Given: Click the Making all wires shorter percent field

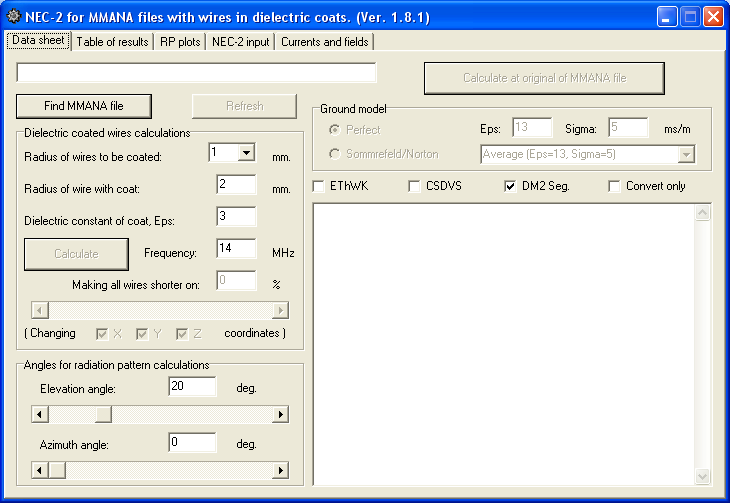Looking at the screenshot, I should pyautogui.click(x=236, y=280).
